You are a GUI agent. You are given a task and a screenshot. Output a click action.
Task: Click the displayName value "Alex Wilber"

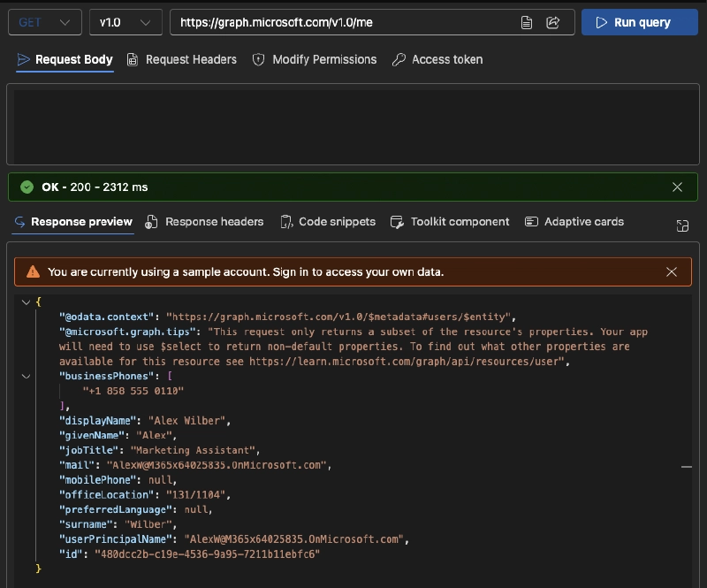186,421
